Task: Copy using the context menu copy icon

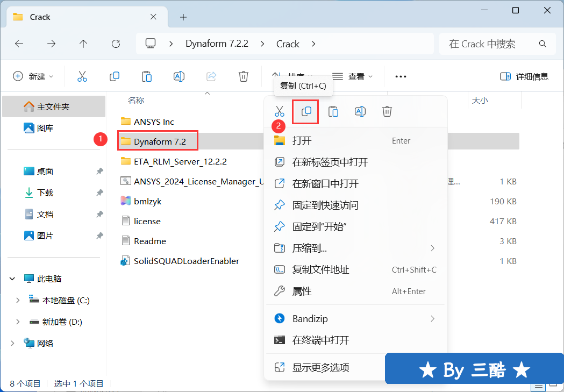Action: [306, 111]
